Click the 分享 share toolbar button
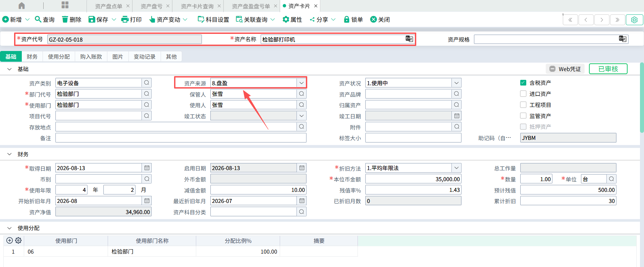Viewport: 644px width, 267px height. [x=319, y=19]
